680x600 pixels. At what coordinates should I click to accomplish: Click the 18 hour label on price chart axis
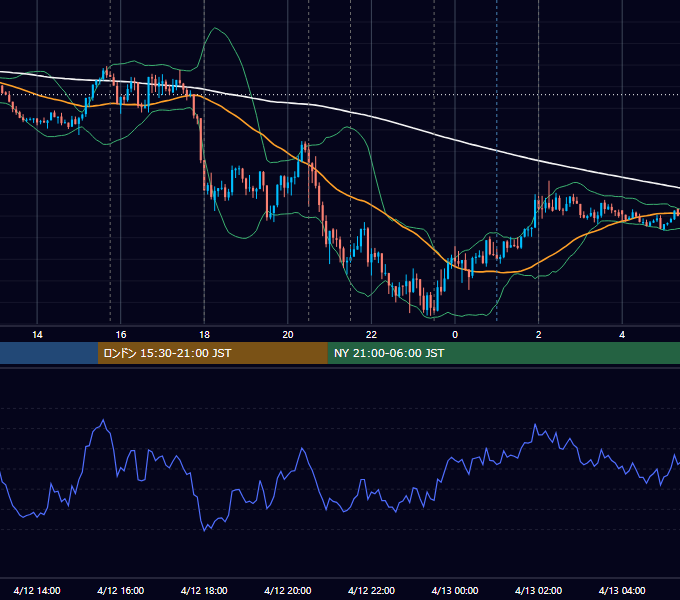click(x=204, y=335)
